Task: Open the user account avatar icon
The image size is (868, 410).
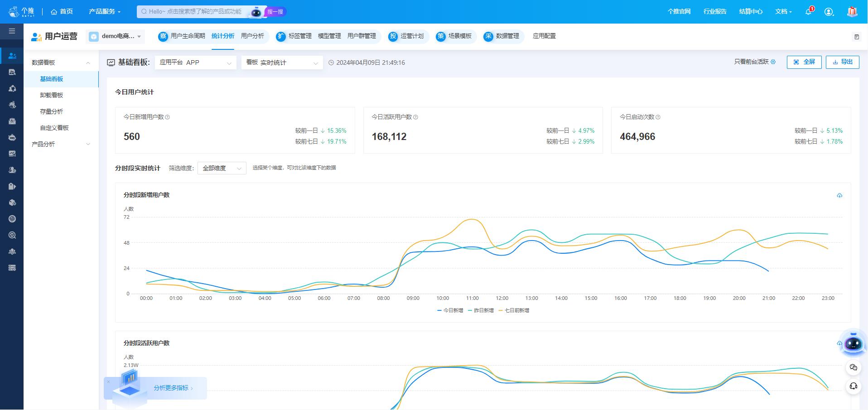Action: coord(829,12)
